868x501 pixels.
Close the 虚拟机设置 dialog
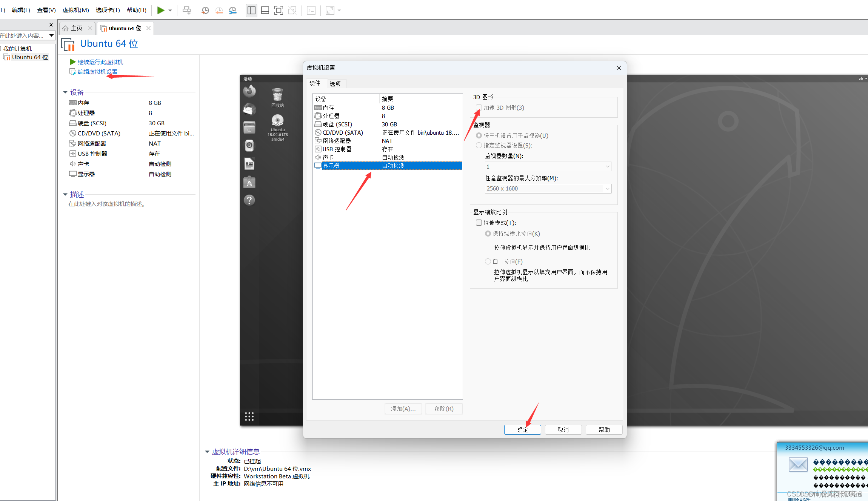pyautogui.click(x=619, y=68)
